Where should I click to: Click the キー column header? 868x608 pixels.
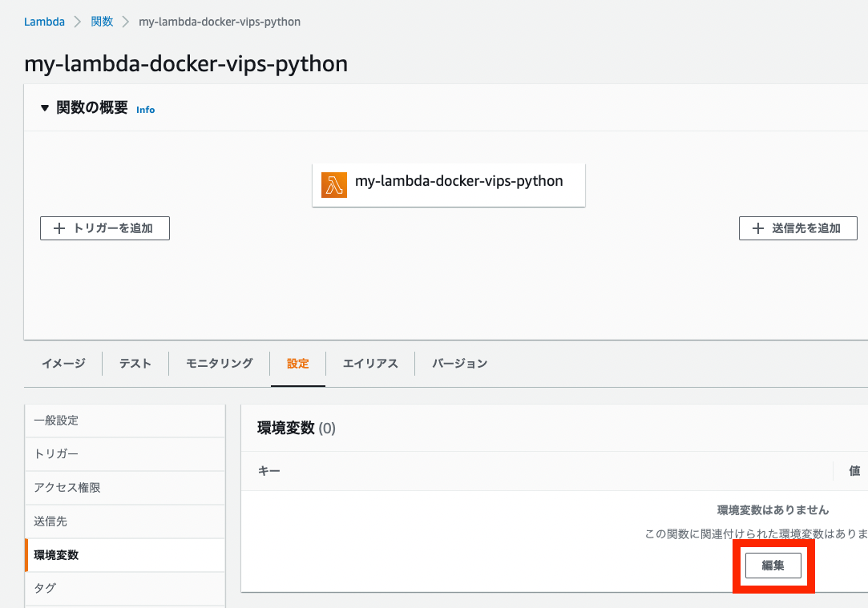[269, 471]
